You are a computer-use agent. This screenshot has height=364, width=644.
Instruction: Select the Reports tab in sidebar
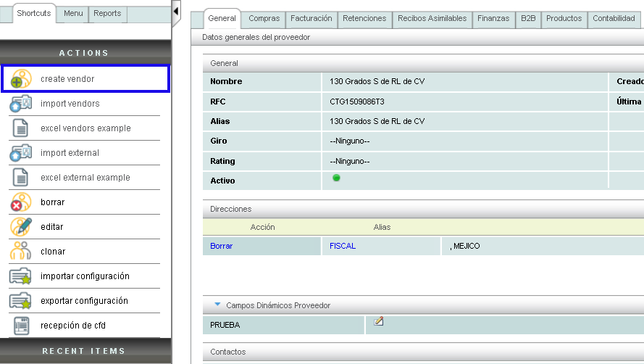coord(107,13)
